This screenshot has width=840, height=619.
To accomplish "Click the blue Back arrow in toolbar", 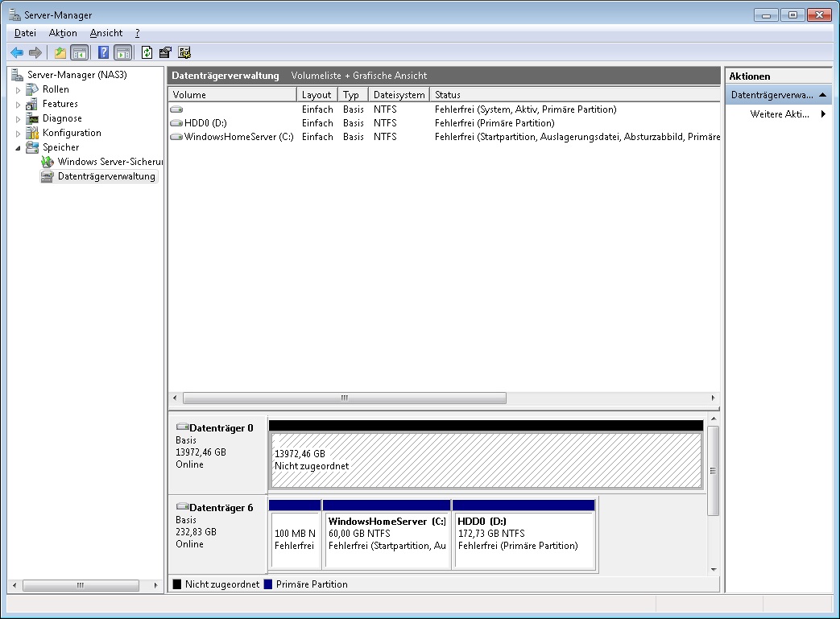I will pos(17,52).
